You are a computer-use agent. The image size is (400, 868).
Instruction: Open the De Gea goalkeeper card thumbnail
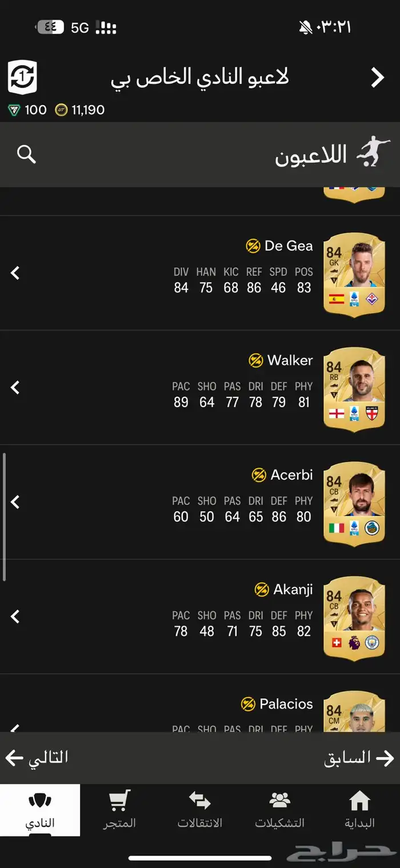(x=354, y=273)
